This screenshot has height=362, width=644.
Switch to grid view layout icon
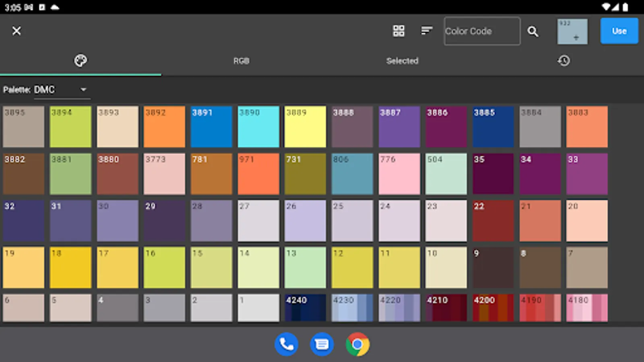pos(398,31)
